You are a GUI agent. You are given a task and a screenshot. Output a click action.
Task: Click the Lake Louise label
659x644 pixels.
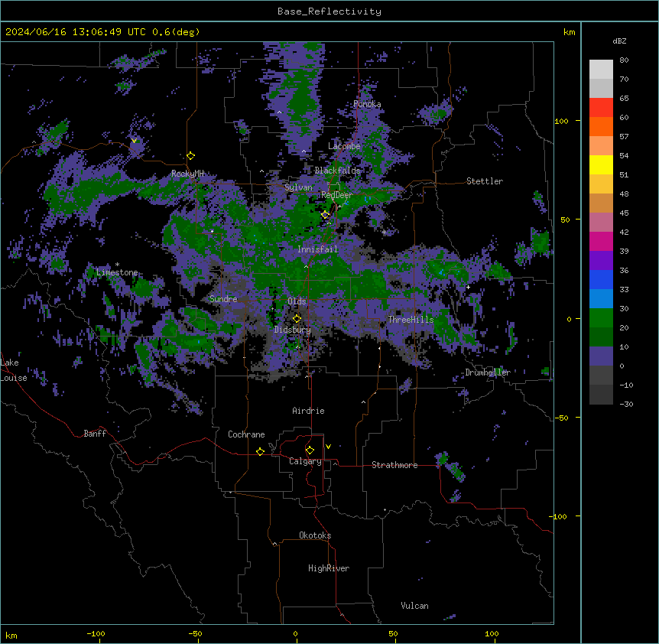click(14, 370)
